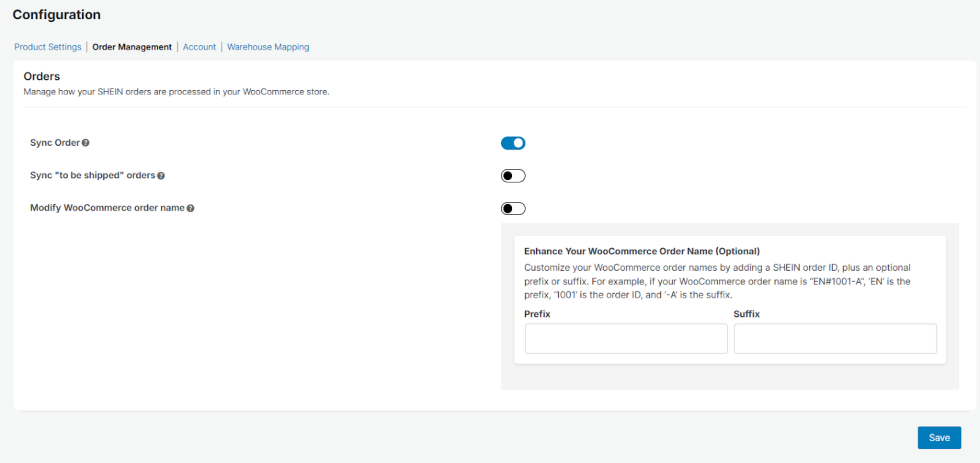
Task: Click the Sync Order label text
Action: pyautogui.click(x=55, y=143)
